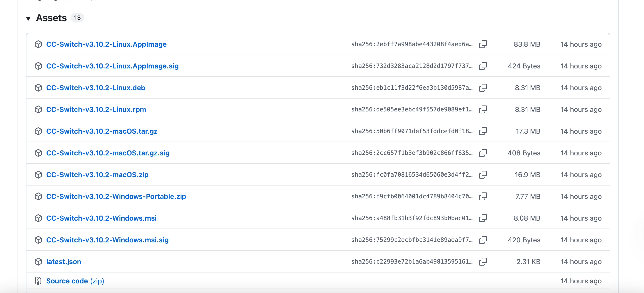Click the Assets count badge 13
This screenshot has height=293, width=644.
coord(77,18)
